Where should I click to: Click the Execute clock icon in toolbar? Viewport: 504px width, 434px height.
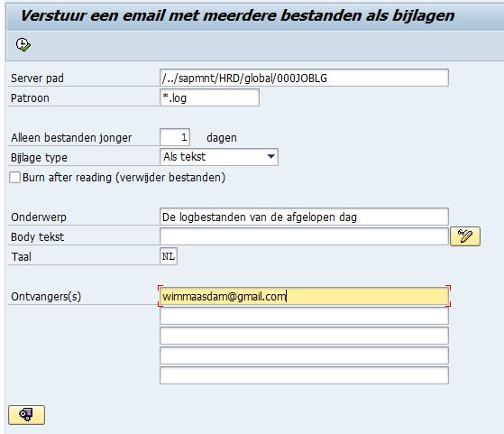(23, 44)
